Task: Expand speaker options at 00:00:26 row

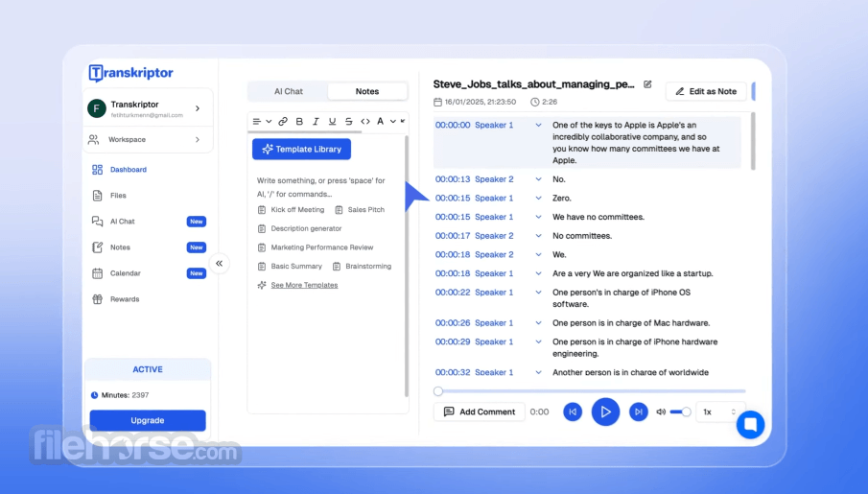Action: [538, 323]
